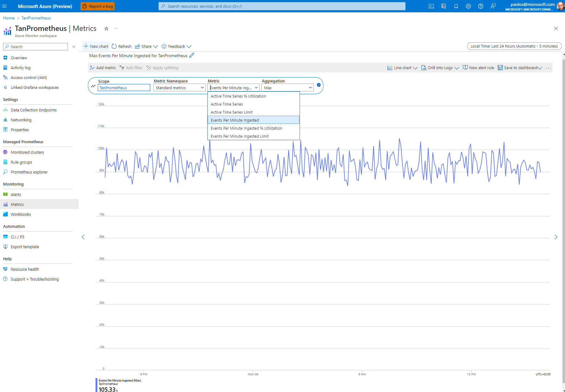
Task: Open the Aggregation Max dropdown
Action: click(x=288, y=88)
